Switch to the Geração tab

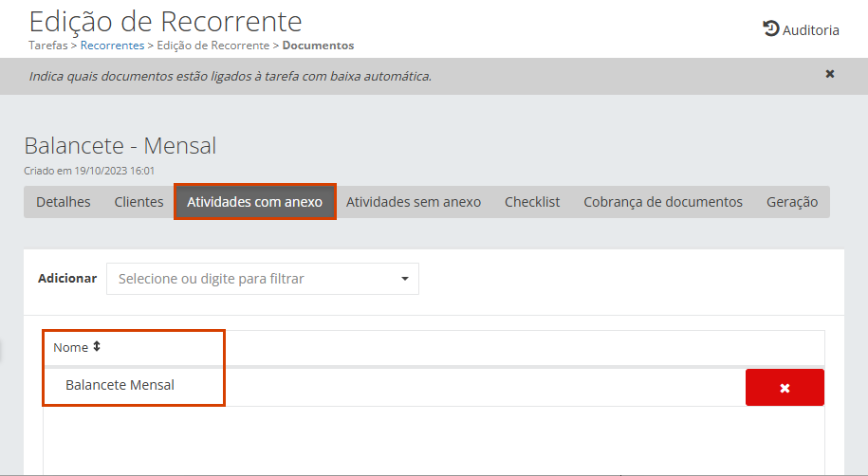[x=791, y=202]
